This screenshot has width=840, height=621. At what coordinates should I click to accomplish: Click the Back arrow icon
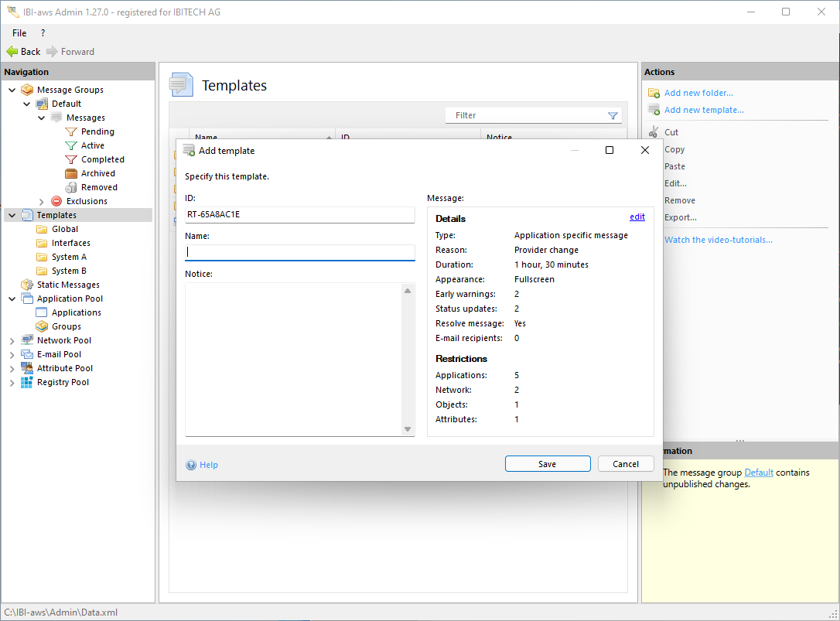pyautogui.click(x=12, y=52)
